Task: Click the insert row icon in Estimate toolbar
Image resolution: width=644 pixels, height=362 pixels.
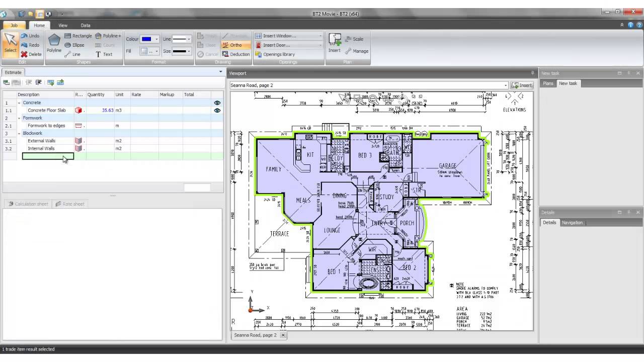Action: 50,82
